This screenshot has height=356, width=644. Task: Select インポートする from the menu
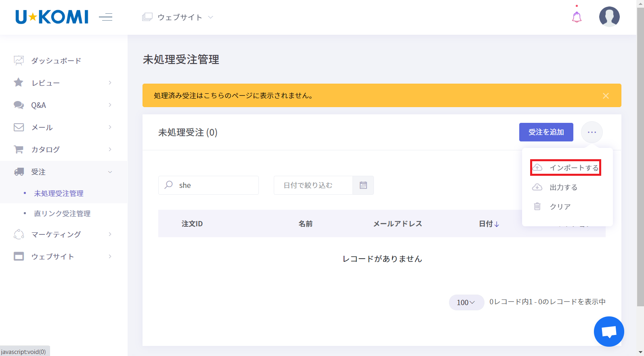(x=566, y=168)
